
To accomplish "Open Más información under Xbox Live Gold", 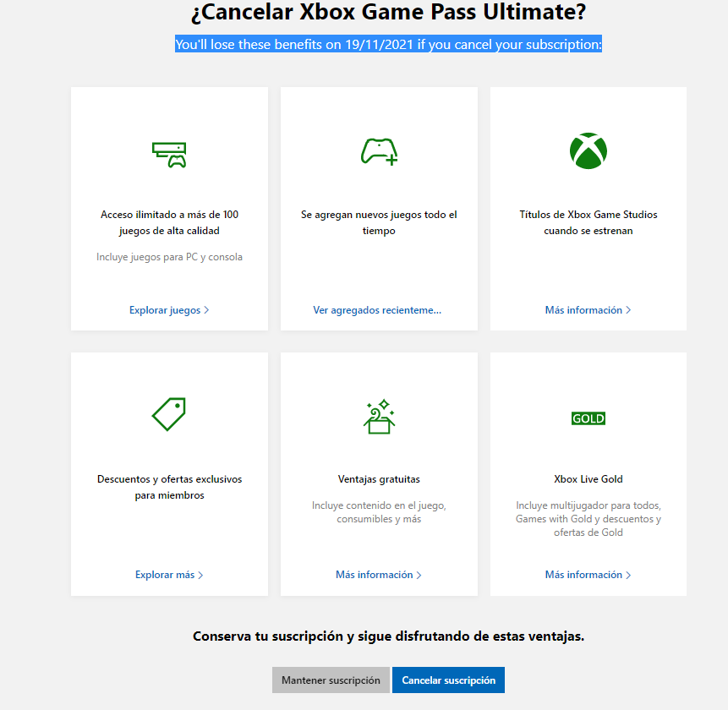I will click(x=588, y=575).
